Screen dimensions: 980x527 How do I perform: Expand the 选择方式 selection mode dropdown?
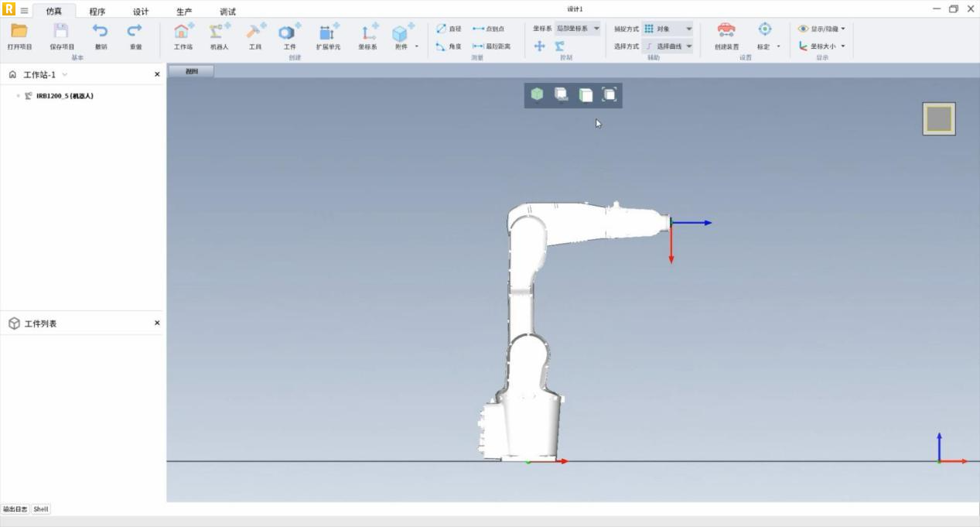point(667,46)
